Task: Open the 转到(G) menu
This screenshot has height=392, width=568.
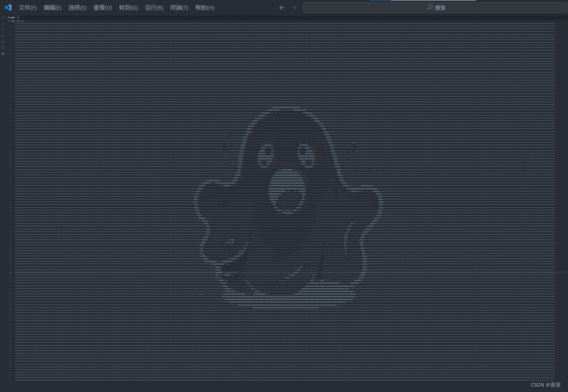Action: [128, 7]
